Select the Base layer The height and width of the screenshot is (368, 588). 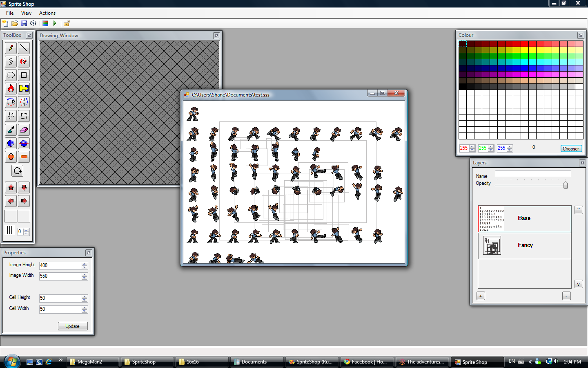pyautogui.click(x=525, y=219)
